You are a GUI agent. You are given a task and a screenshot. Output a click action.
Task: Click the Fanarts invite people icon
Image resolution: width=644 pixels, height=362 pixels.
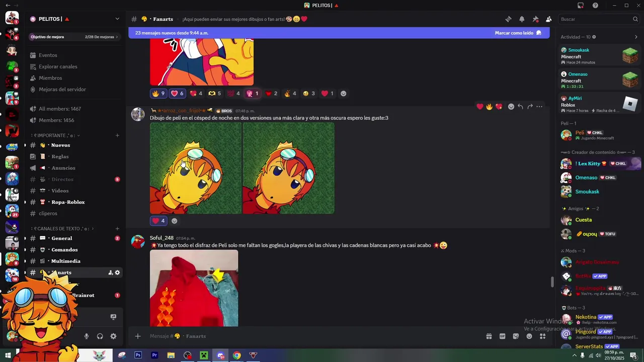tap(110, 273)
